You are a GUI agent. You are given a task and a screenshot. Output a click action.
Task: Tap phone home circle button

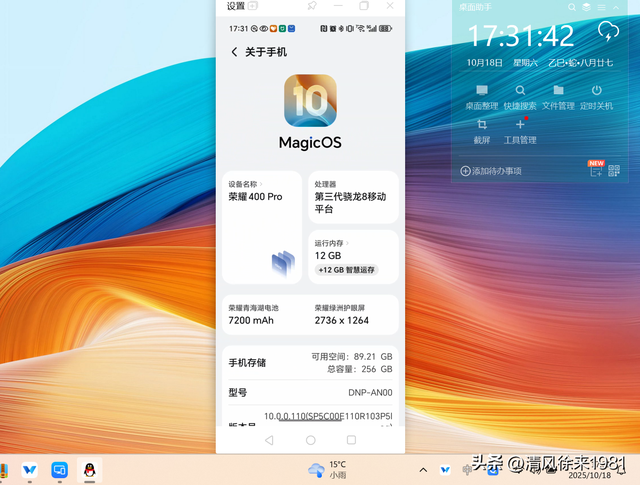311,440
